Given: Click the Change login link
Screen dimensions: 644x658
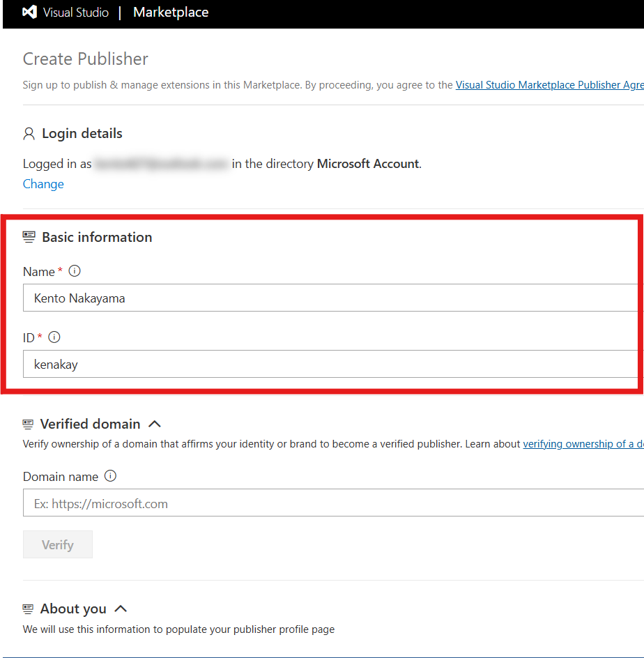Looking at the screenshot, I should point(43,184).
